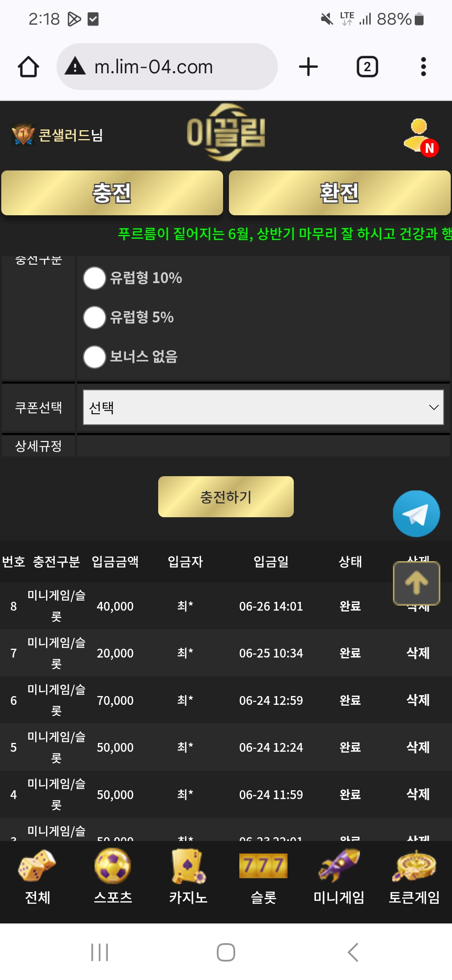Tap the scroll-to-top arrow button

click(416, 583)
